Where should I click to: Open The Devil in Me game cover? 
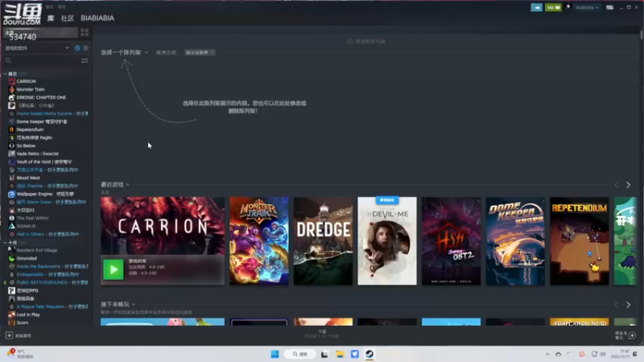pyautogui.click(x=387, y=241)
